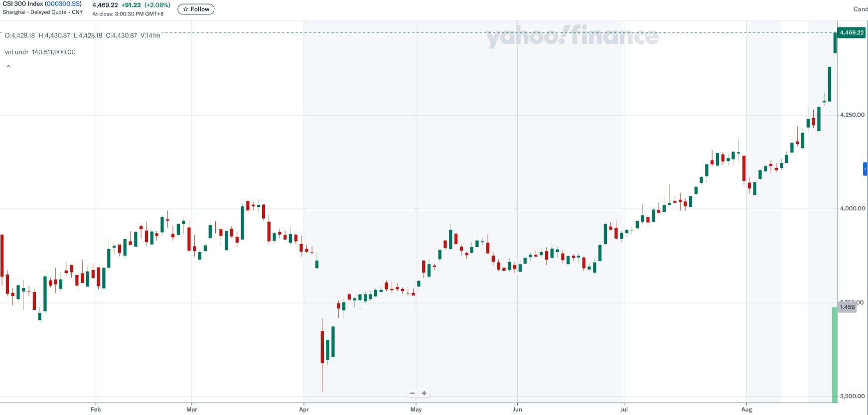Viewport: 868px width, 415px height.
Task: Click the Feb label on the time axis
Action: [96, 410]
